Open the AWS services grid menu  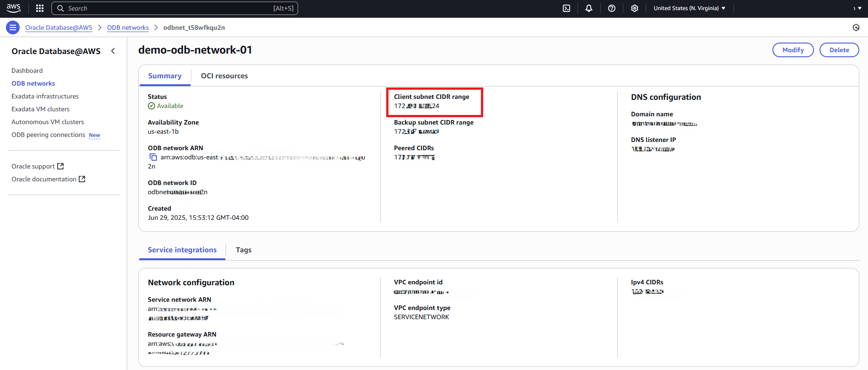40,8
